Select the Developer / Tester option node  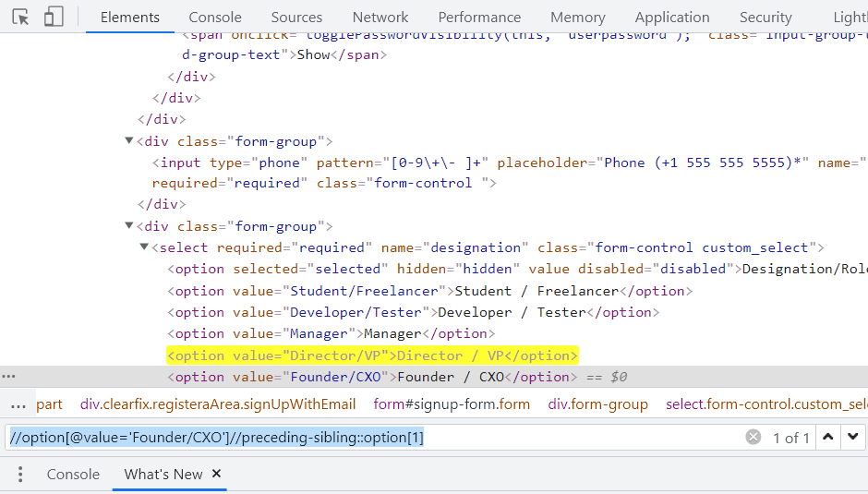pos(414,312)
